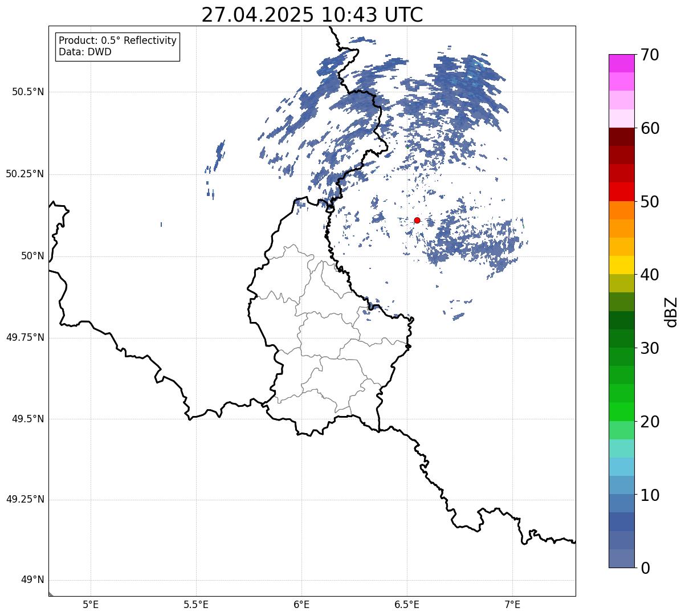Pick the slate-blue swatch just above 0 dBZ
This screenshot has width=685, height=616.
(x=621, y=558)
